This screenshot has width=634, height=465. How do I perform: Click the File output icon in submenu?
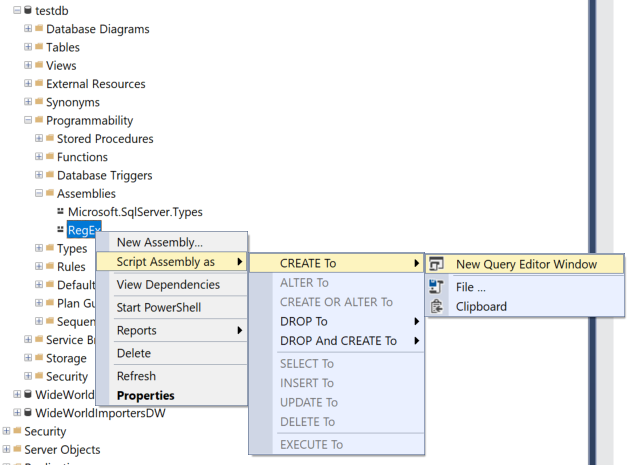click(437, 287)
